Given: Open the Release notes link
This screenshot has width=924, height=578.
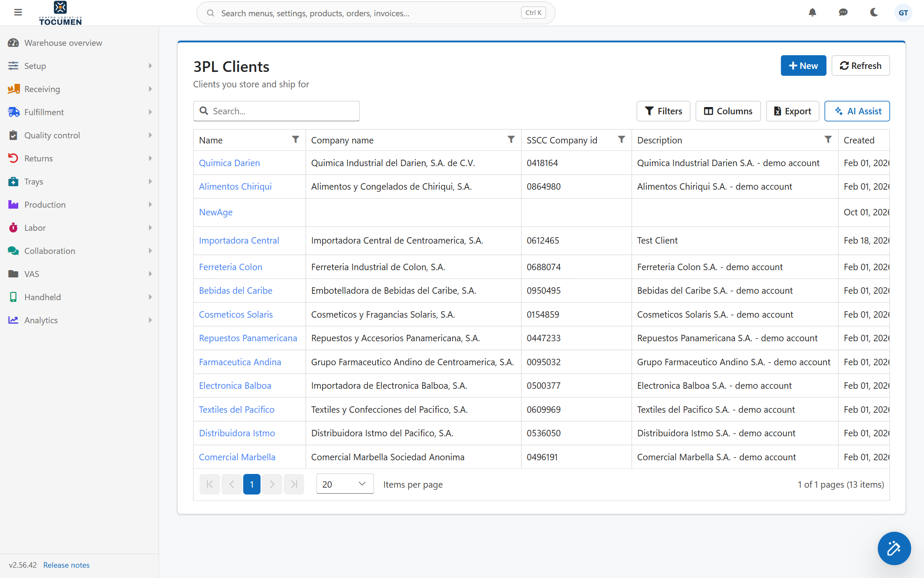Looking at the screenshot, I should coord(66,565).
